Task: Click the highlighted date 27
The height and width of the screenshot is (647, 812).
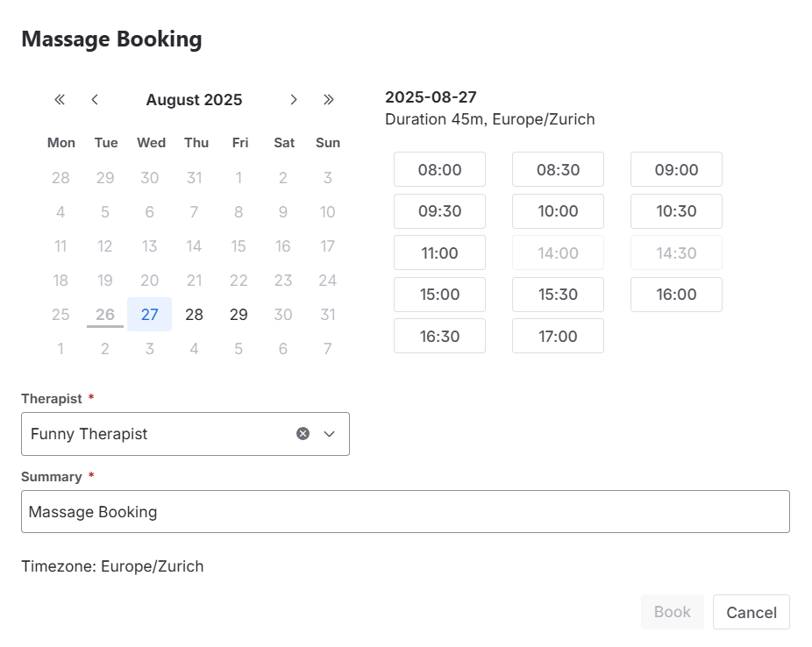Action: coord(150,315)
